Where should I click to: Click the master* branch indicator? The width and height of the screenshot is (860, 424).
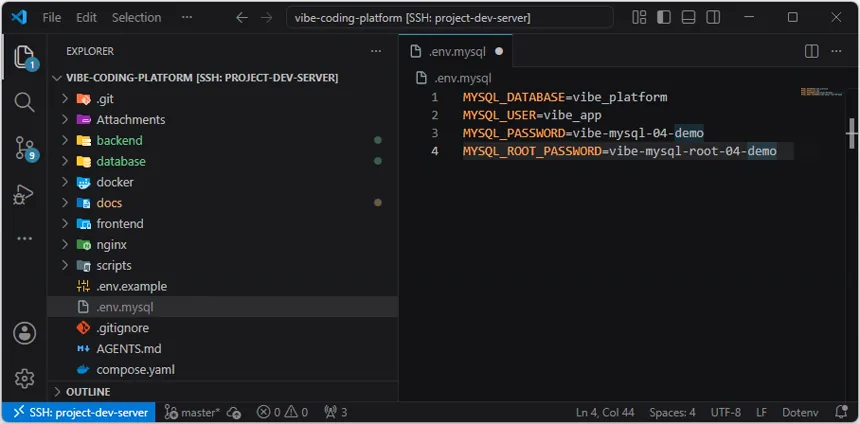pos(193,412)
